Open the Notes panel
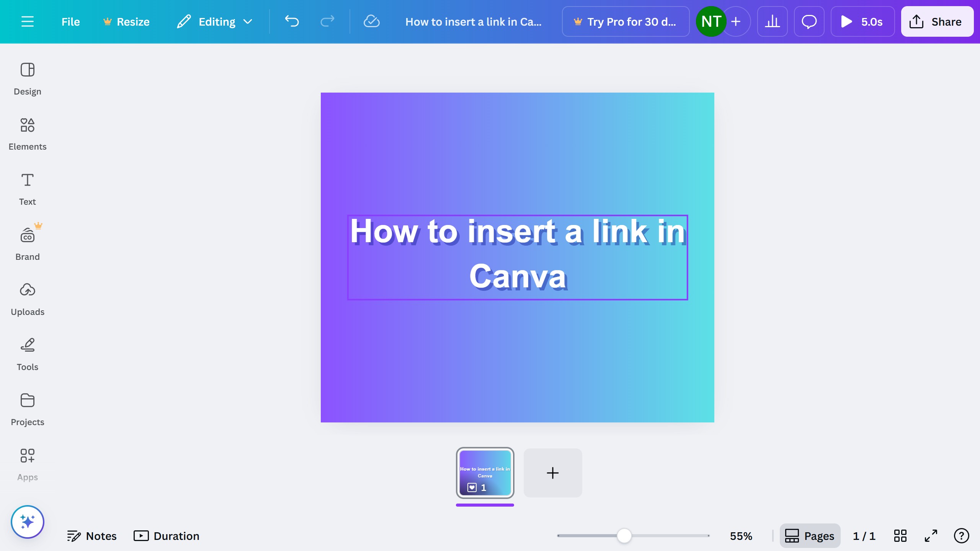The height and width of the screenshot is (551, 980). click(92, 536)
